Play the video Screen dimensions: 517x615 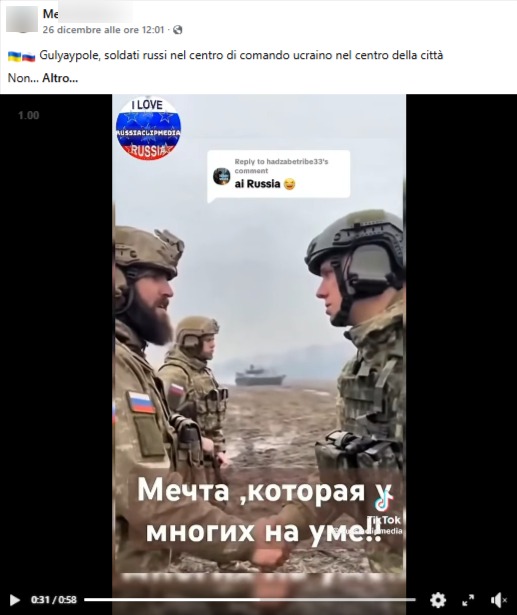[x=15, y=600]
